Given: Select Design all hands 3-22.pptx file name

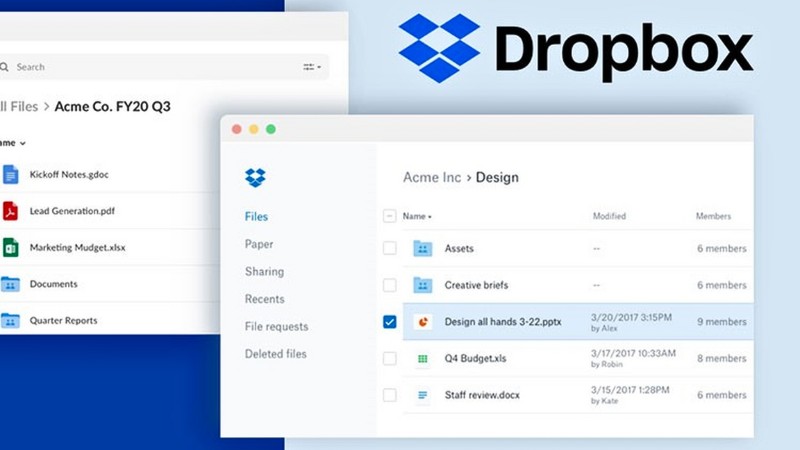Looking at the screenshot, I should pos(503,322).
